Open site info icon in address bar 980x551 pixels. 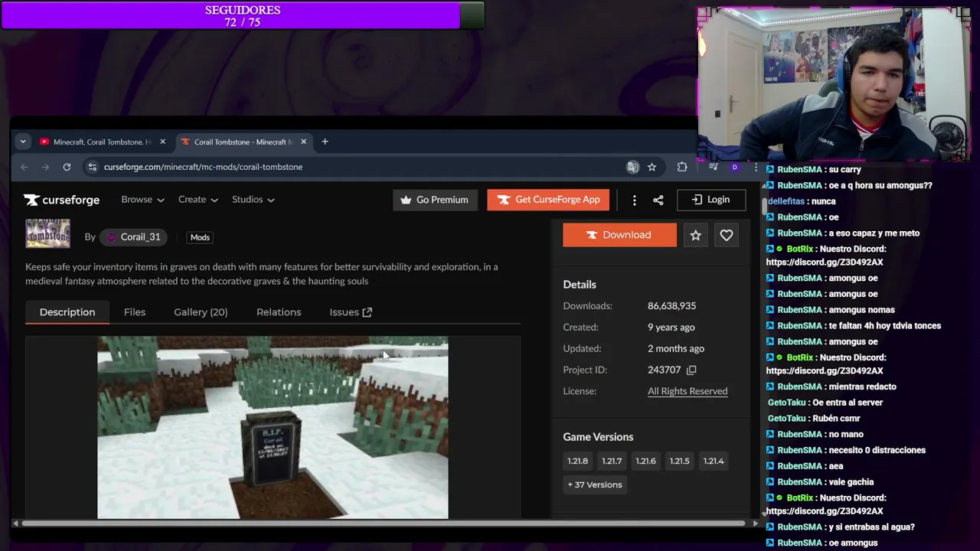tap(92, 167)
